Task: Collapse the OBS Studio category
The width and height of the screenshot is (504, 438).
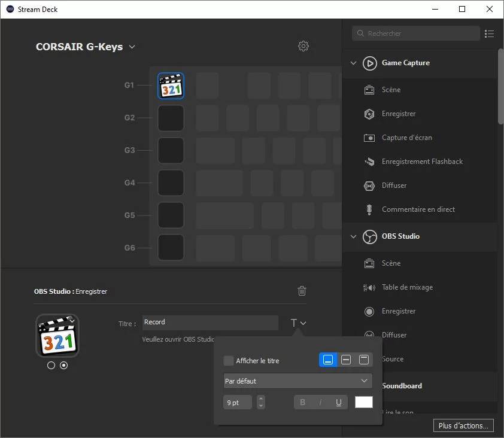Action: 353,236
